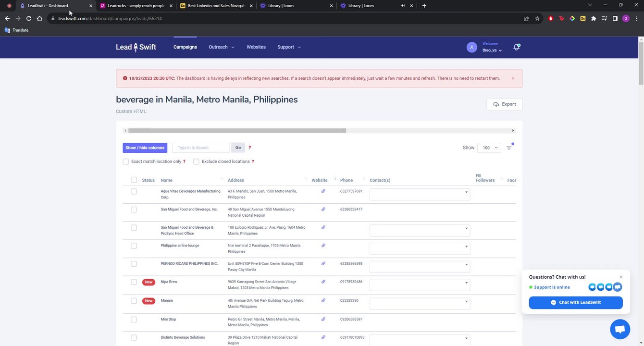Viewport: 644px width, 346px height.
Task: Select the Aqua Vitae Beverages row checkbox
Action: pyautogui.click(x=134, y=191)
